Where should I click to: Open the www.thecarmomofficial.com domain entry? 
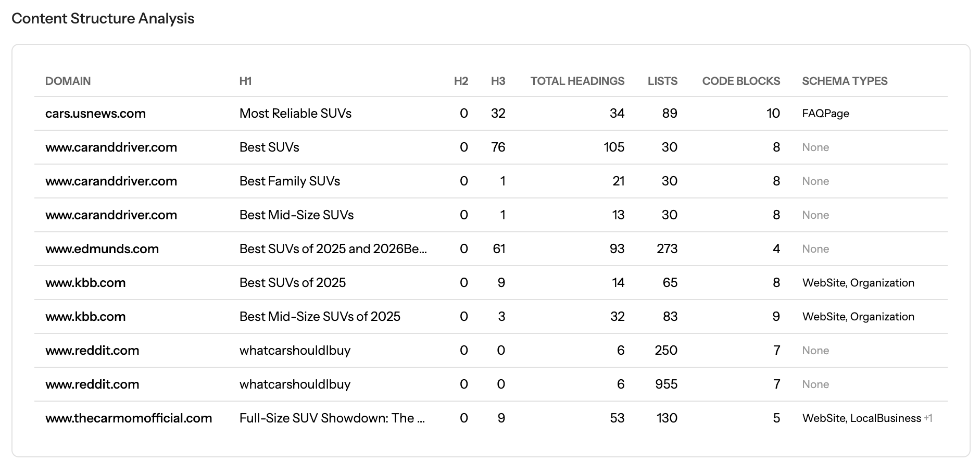pos(129,418)
